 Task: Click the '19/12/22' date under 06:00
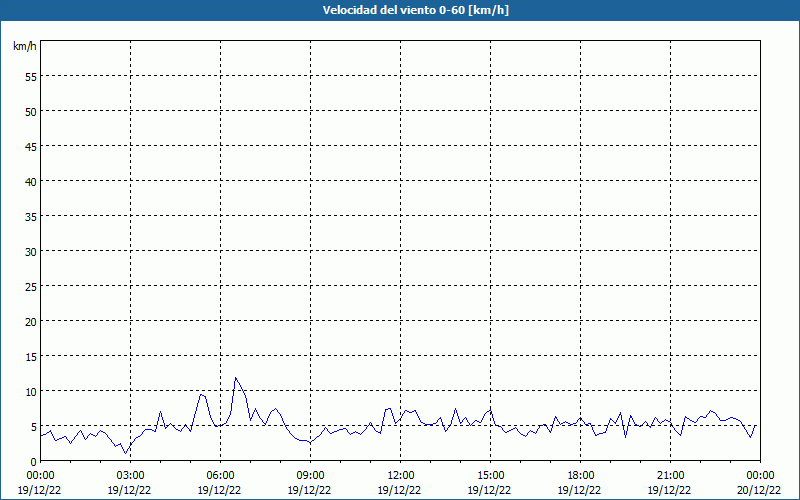pos(219,490)
